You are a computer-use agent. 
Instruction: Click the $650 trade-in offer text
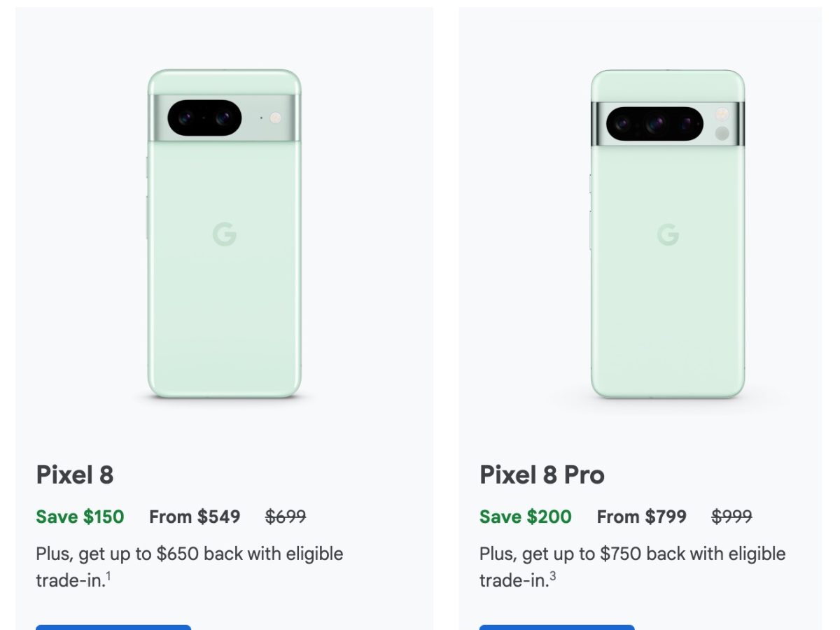click(x=189, y=554)
